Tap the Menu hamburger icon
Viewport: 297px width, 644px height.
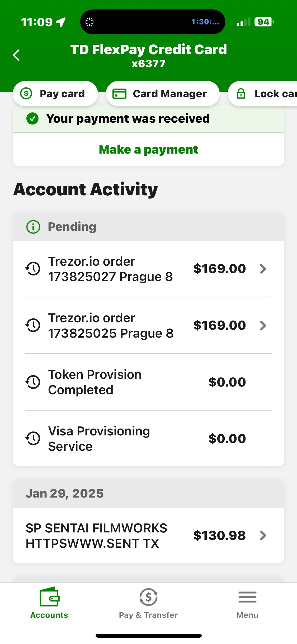click(247, 597)
